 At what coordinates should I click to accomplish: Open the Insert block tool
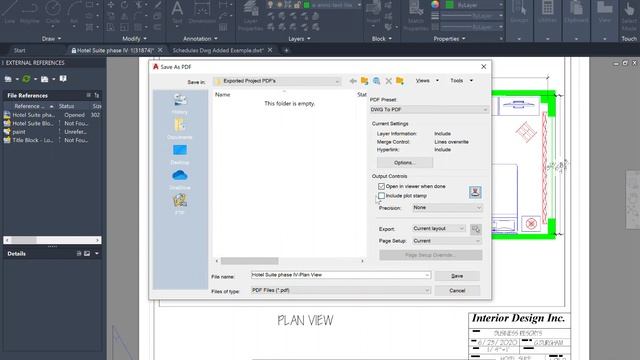pyautogui.click(x=373, y=11)
